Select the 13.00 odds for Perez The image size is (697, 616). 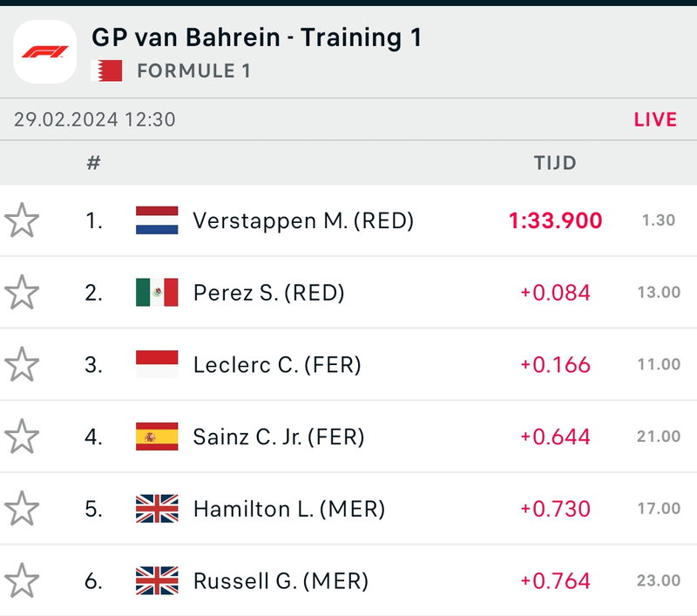tap(658, 294)
